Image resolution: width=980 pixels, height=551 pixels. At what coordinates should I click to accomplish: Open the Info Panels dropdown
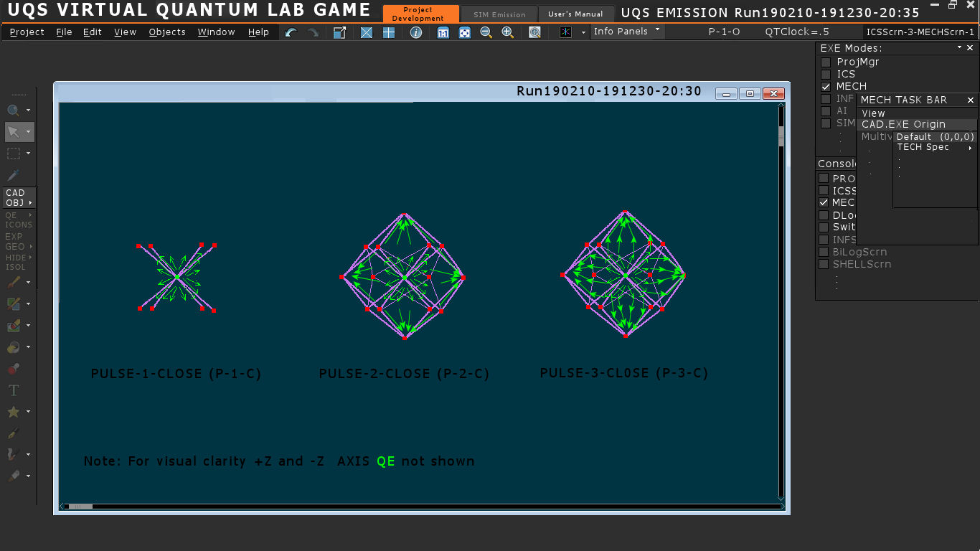pos(626,32)
